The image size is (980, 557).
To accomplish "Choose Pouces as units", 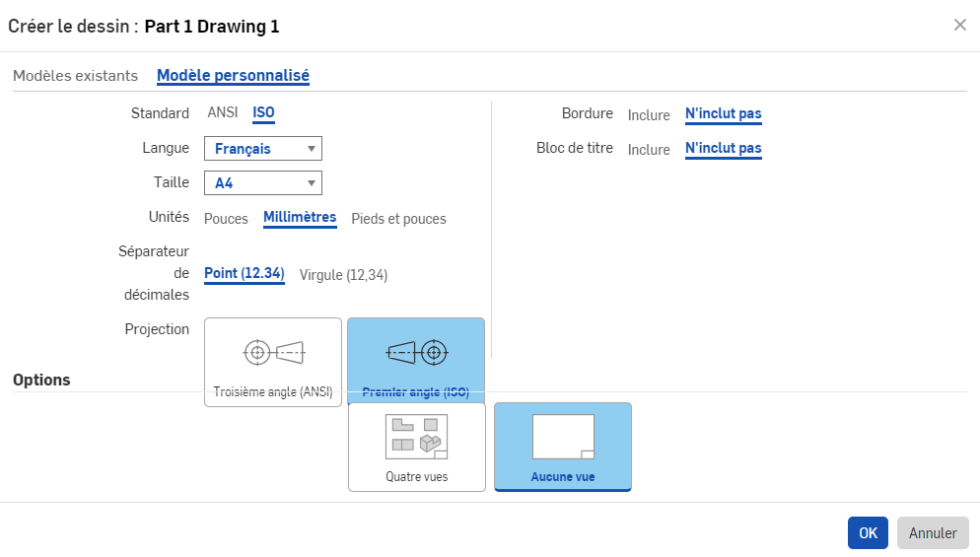I will tap(226, 219).
